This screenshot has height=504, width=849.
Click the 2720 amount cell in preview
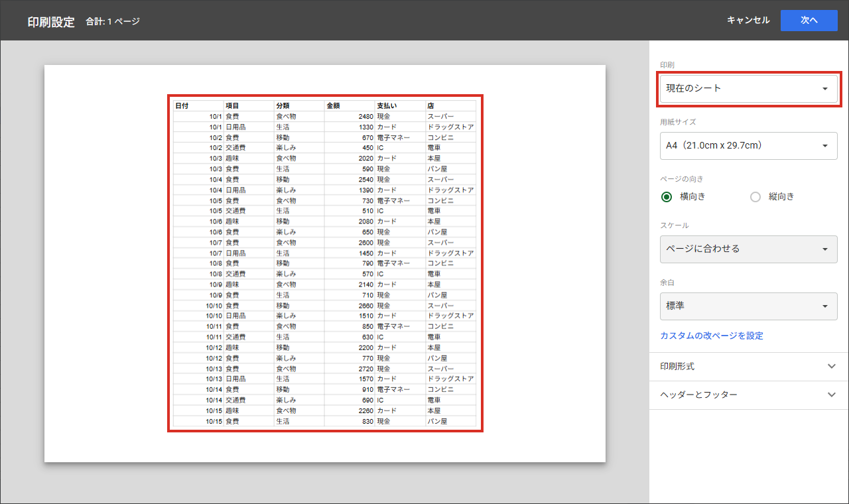pyautogui.click(x=350, y=369)
